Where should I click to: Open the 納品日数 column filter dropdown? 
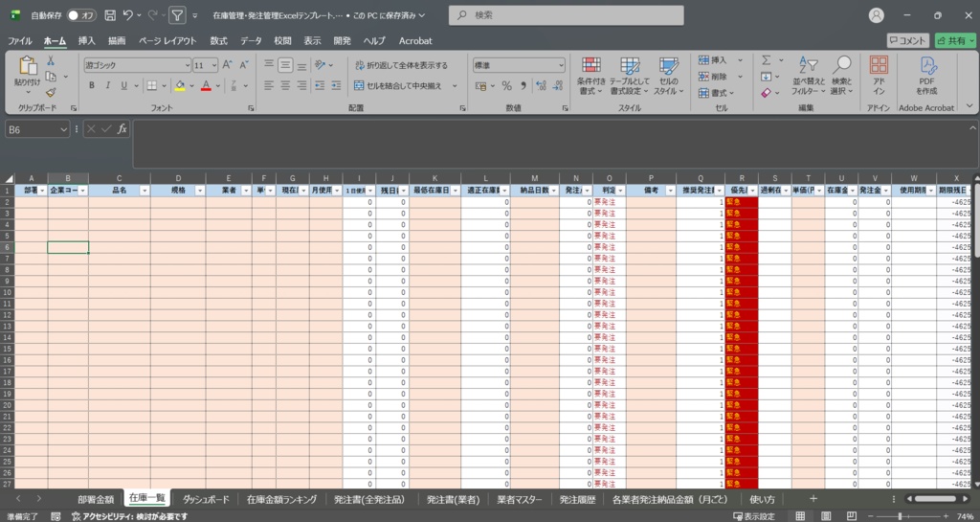(554, 191)
